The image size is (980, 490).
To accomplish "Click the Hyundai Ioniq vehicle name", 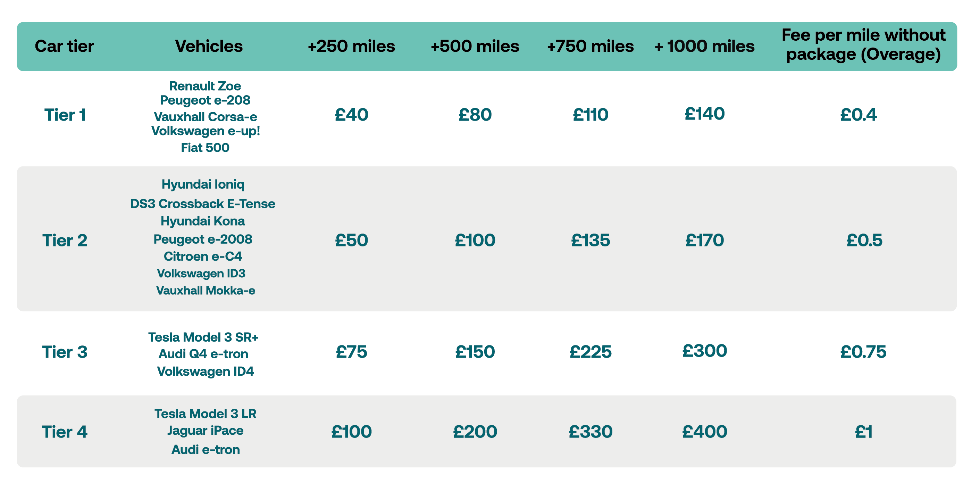I will coord(203,185).
